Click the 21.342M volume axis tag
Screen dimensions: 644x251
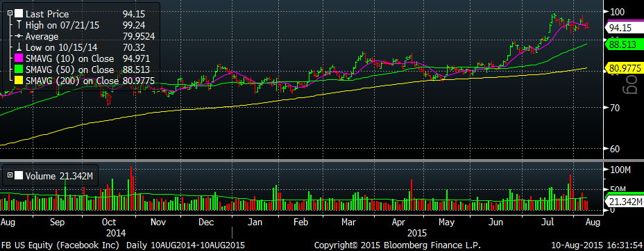(624, 202)
